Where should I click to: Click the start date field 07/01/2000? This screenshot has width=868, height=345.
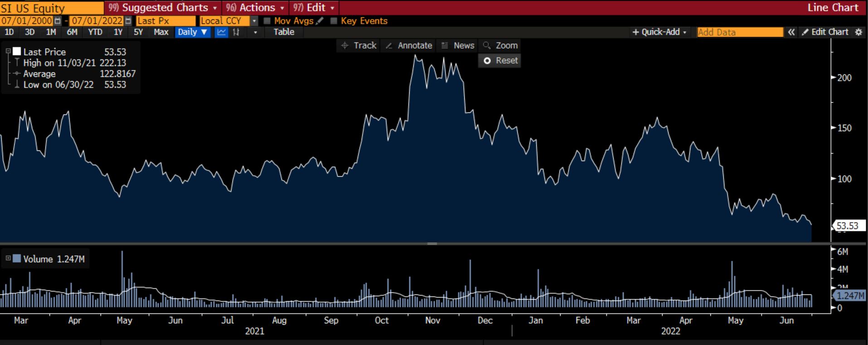click(x=26, y=21)
